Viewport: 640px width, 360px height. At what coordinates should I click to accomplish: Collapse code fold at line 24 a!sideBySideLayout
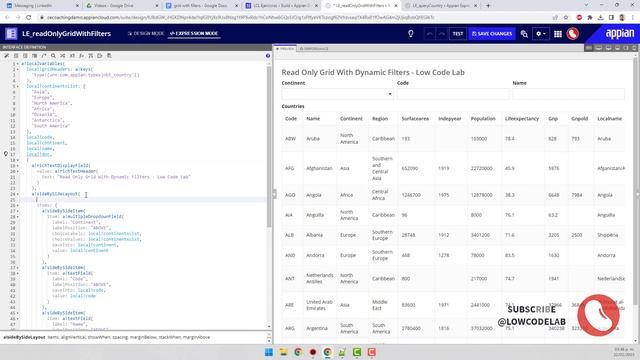point(18,194)
